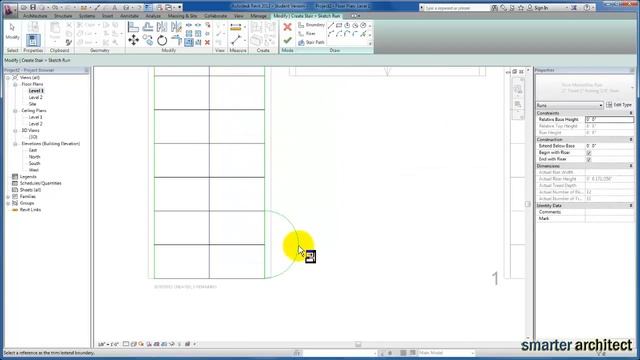Viewport: 640px width, 360px height.
Task: Open the Annotate ribbon tab
Action: 129,16
